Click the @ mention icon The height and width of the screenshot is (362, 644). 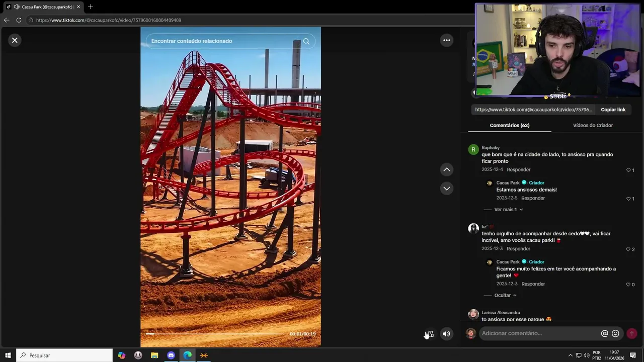click(604, 333)
